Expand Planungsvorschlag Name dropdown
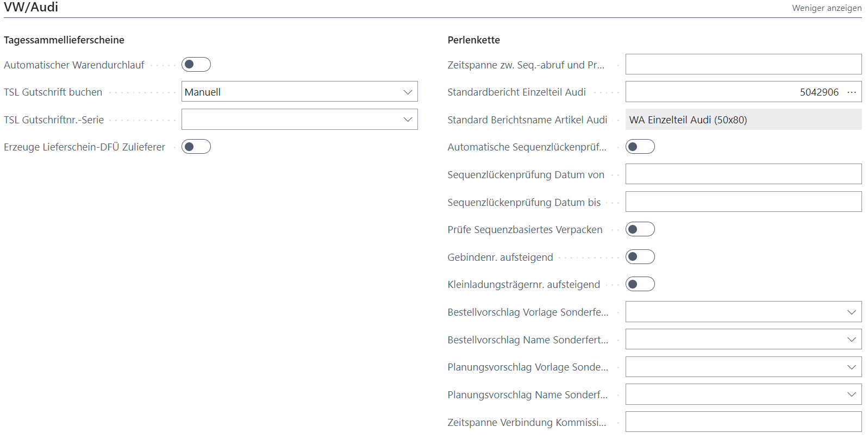This screenshot has height=439, width=868. click(851, 394)
